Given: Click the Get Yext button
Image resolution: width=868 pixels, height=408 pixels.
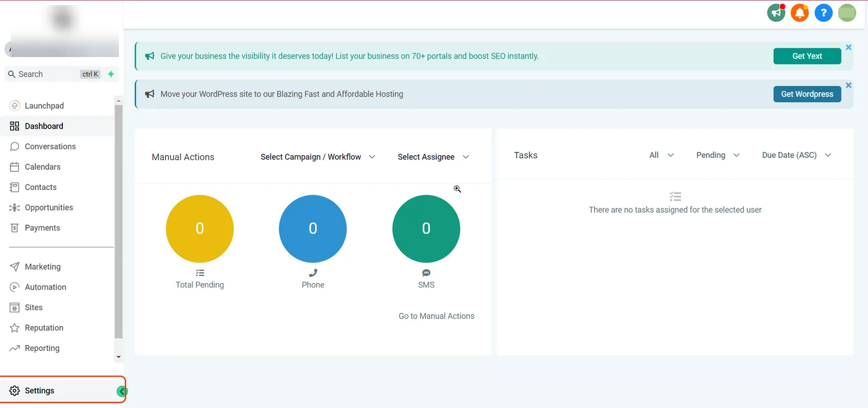Looking at the screenshot, I should [x=807, y=56].
